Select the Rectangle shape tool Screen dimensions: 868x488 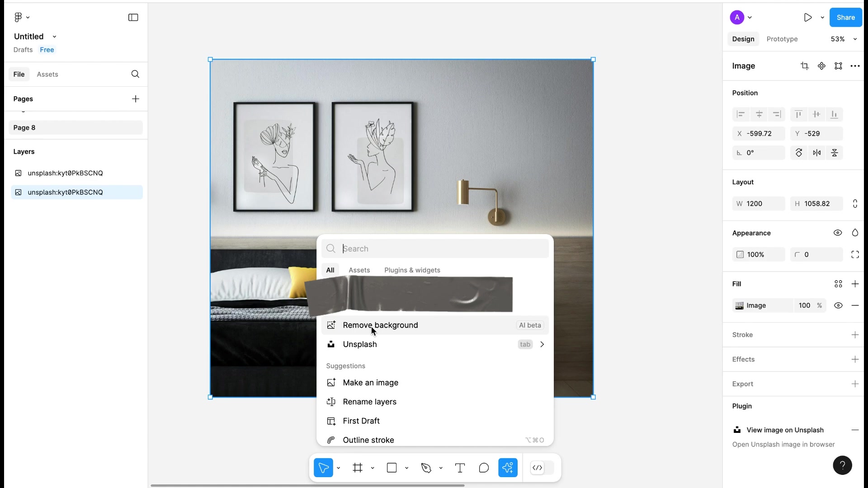(392, 468)
